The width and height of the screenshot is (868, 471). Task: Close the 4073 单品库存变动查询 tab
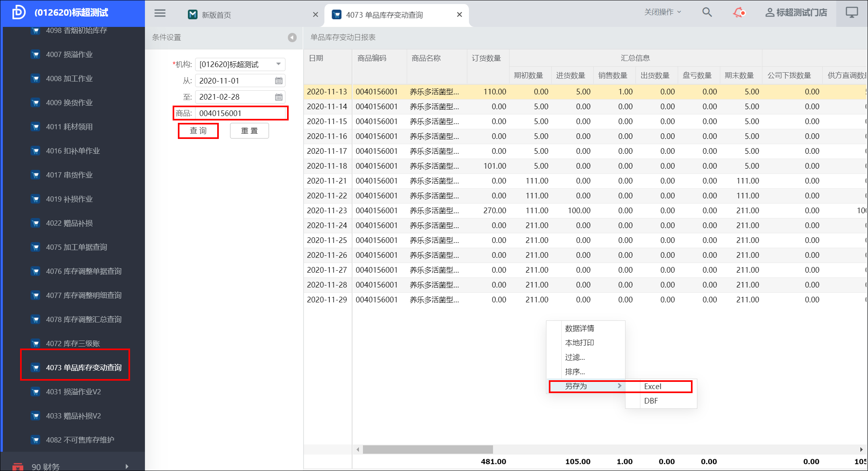tap(459, 15)
